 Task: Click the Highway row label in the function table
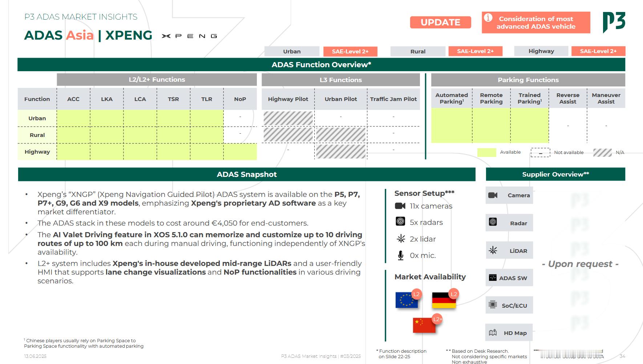click(37, 152)
